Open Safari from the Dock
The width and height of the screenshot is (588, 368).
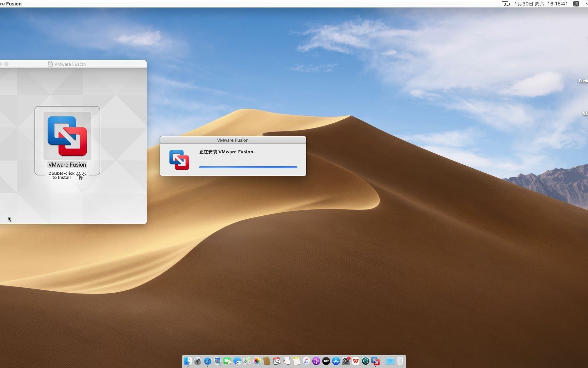click(208, 361)
